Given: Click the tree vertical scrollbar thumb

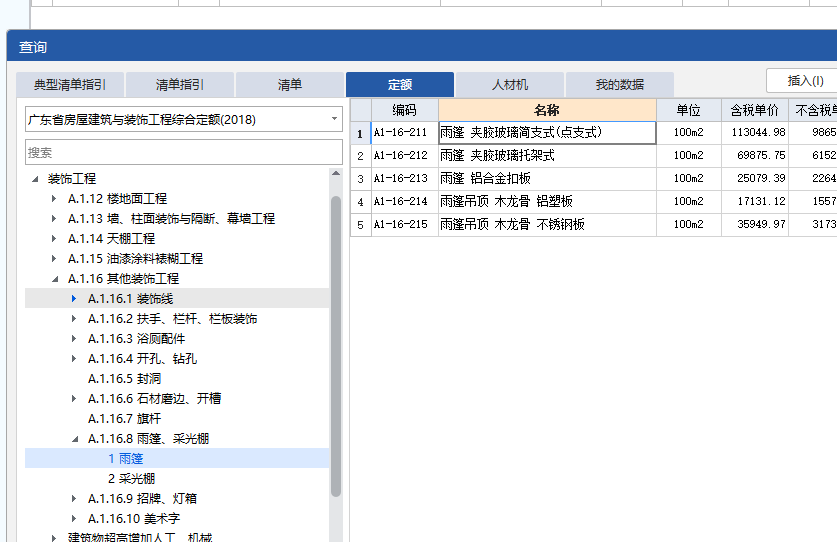Looking at the screenshot, I should (x=336, y=347).
